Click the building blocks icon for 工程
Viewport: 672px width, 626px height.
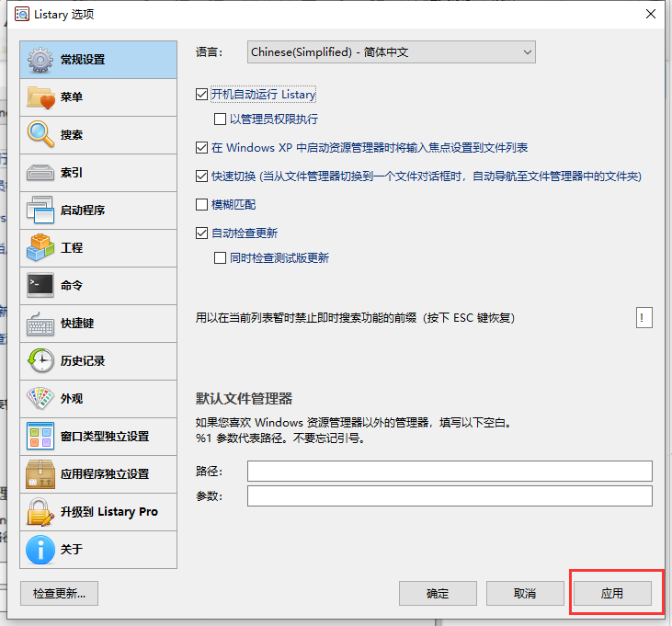(x=40, y=247)
